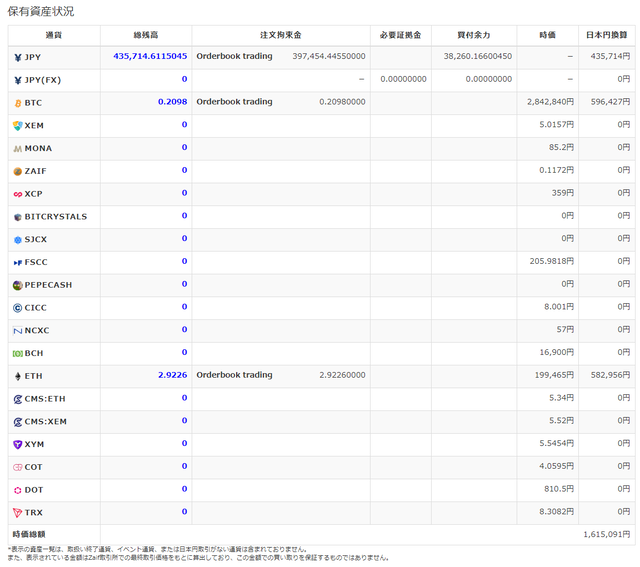Screen dimensions: 640x567
Task: Select COT price 4.0595円
Action: [557, 466]
